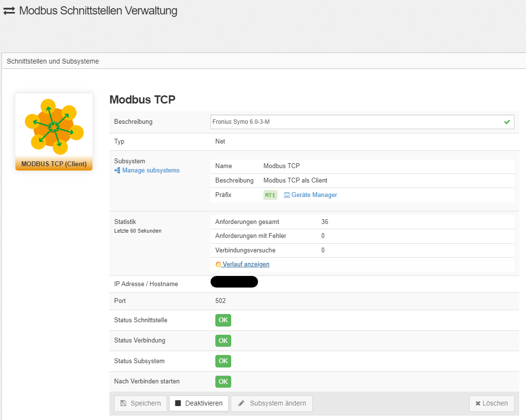This screenshot has height=420, width=526.
Task: Click the floppy disk icon on Speichern
Action: [123, 404]
